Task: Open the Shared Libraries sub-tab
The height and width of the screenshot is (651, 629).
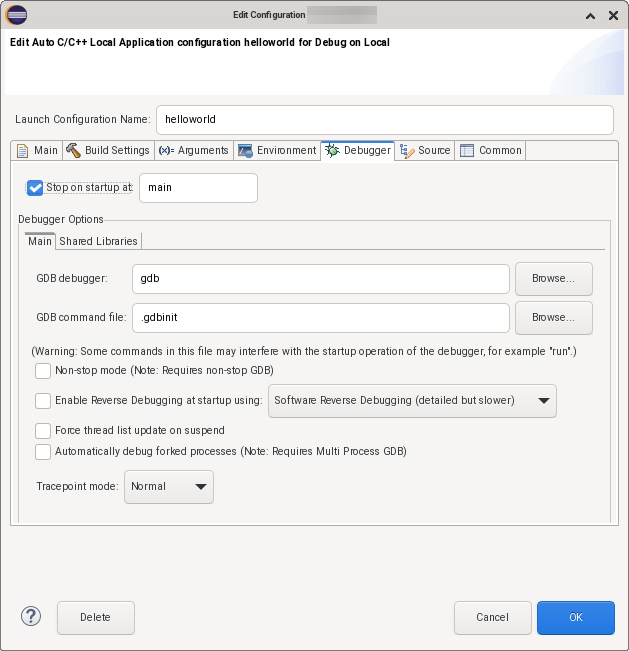Action: point(98,241)
